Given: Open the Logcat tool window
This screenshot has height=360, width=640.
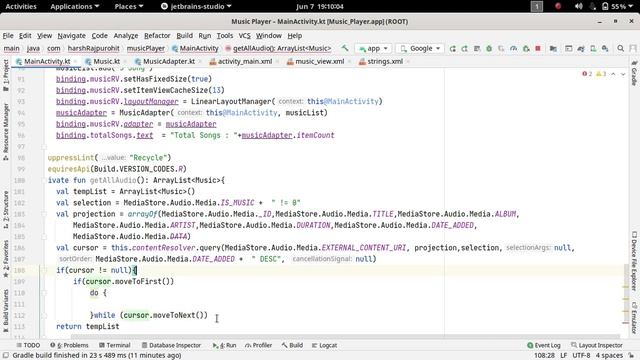Looking at the screenshot, I should pos(324,345).
